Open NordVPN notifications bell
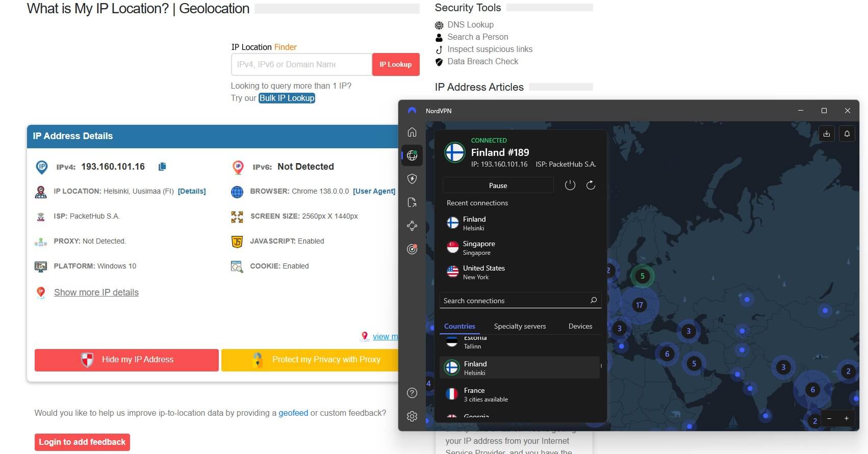The width and height of the screenshot is (868, 454). tap(847, 133)
